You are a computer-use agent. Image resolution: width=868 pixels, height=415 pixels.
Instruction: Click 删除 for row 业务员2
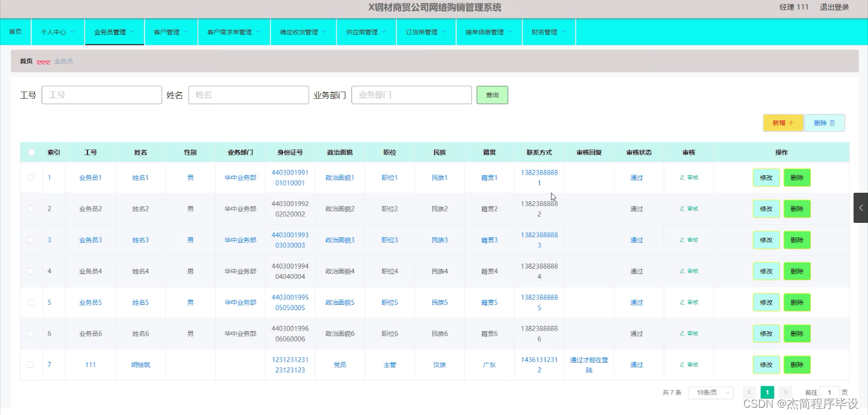(797, 209)
